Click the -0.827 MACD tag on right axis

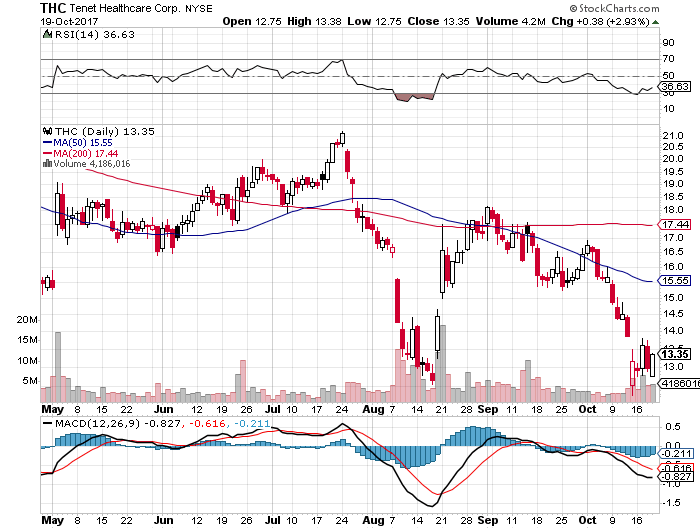675,478
